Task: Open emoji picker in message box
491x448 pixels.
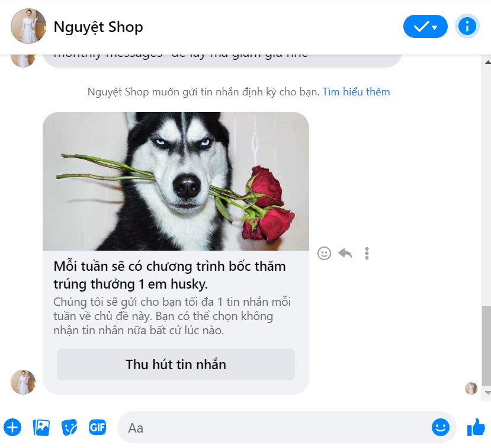Action: 440,427
